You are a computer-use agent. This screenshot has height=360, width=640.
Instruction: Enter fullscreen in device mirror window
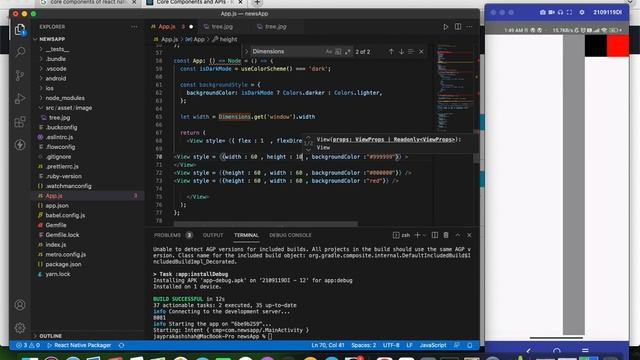(569, 12)
